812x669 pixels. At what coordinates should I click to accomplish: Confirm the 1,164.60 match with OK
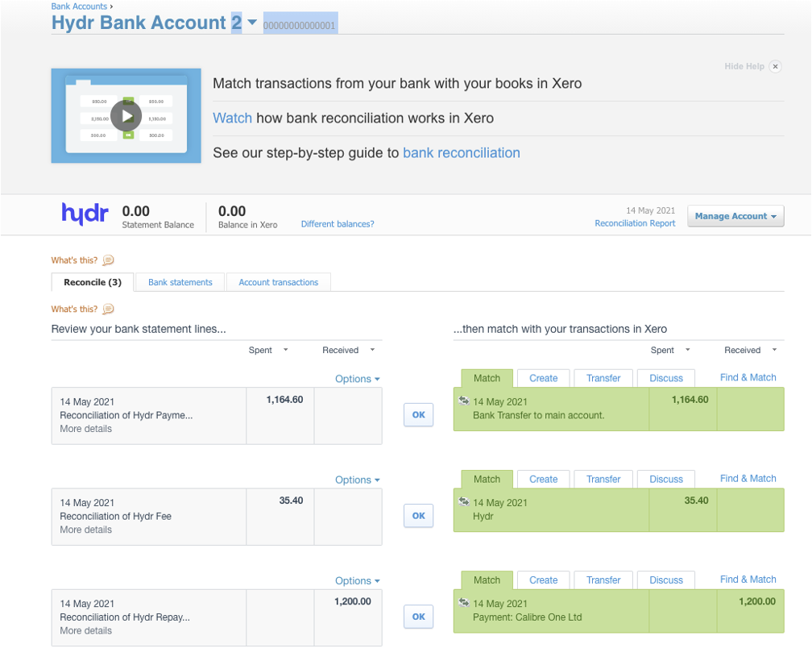418,414
